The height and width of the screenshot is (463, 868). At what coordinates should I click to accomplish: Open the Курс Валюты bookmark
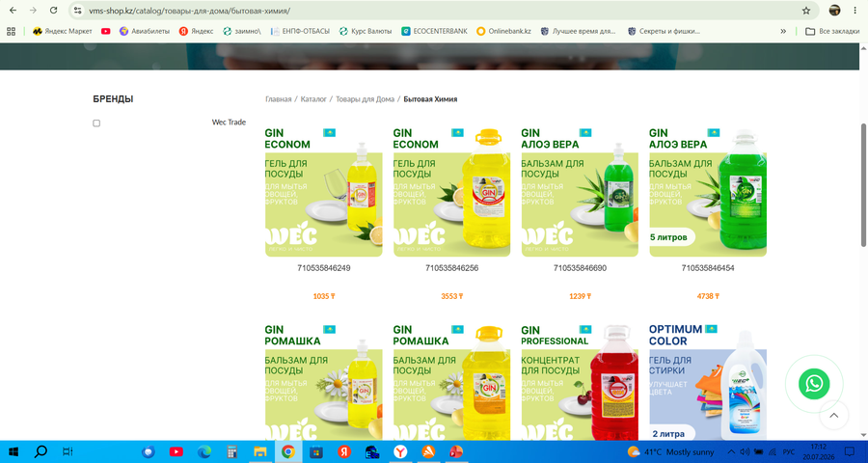[366, 32]
